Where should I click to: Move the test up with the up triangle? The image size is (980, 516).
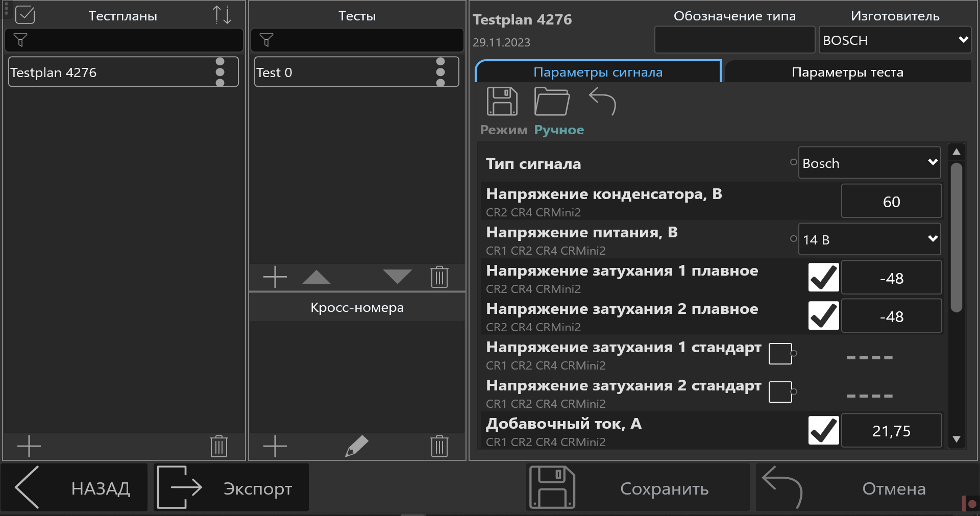pyautogui.click(x=316, y=277)
